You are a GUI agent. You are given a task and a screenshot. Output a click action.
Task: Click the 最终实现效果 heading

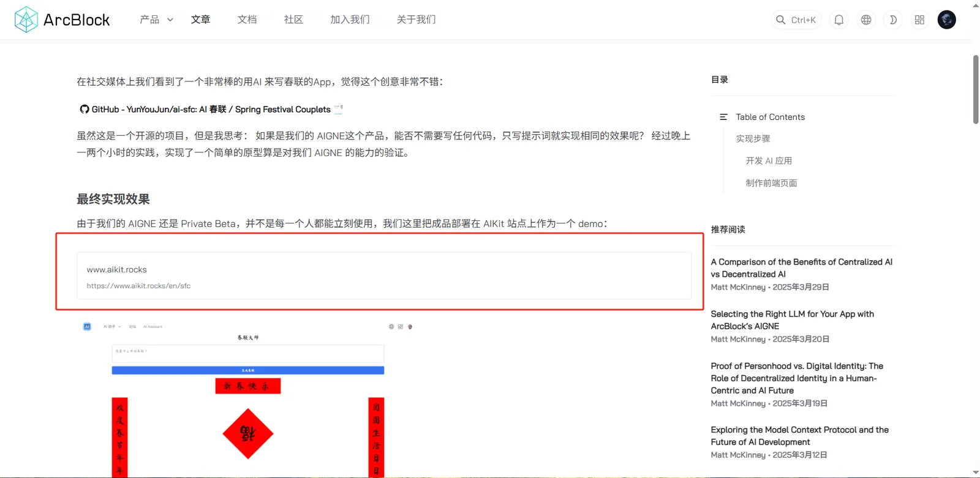tap(113, 199)
